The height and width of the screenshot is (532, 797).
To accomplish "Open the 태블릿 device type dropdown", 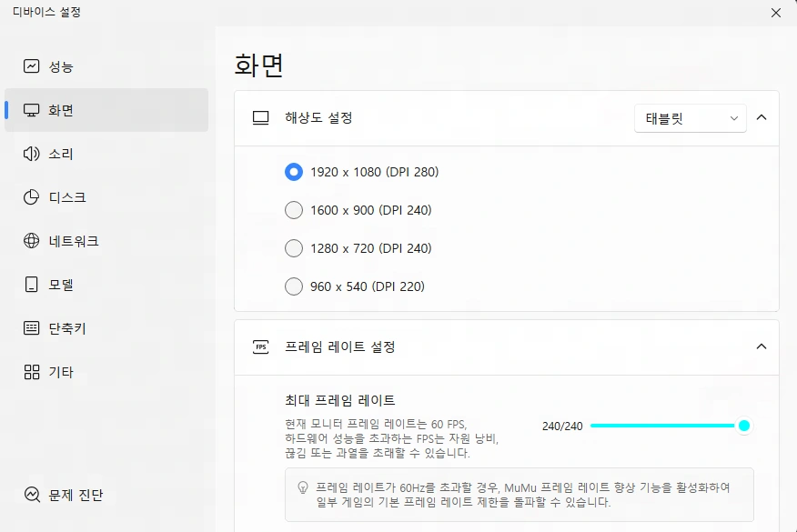I will click(x=690, y=118).
